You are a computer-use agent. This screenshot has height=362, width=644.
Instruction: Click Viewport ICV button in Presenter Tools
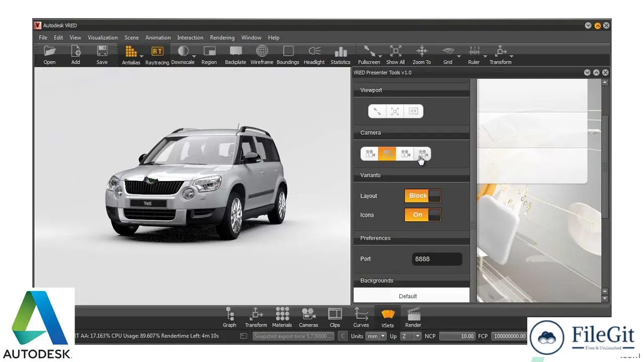coord(414,111)
